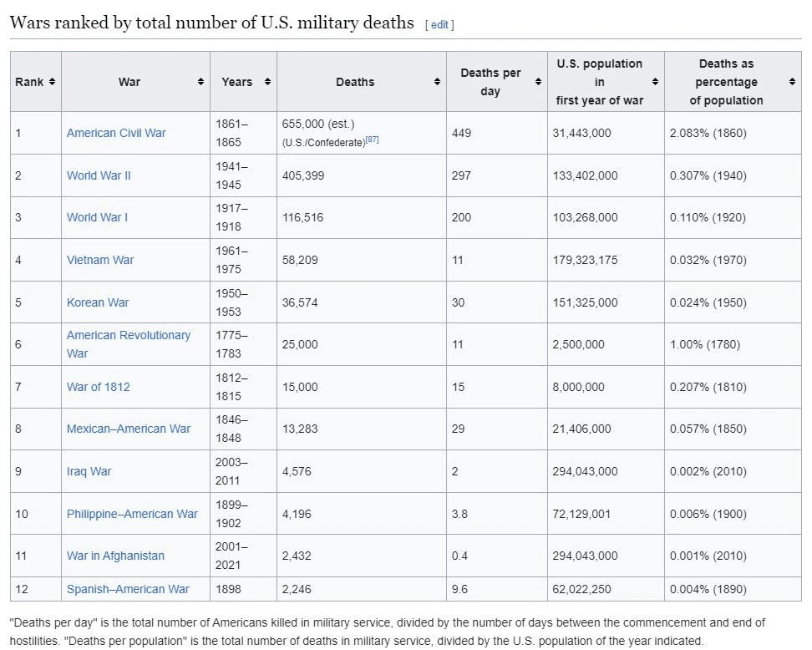This screenshot has height=650, width=812.
Task: Open World War I article
Action: 97,217
